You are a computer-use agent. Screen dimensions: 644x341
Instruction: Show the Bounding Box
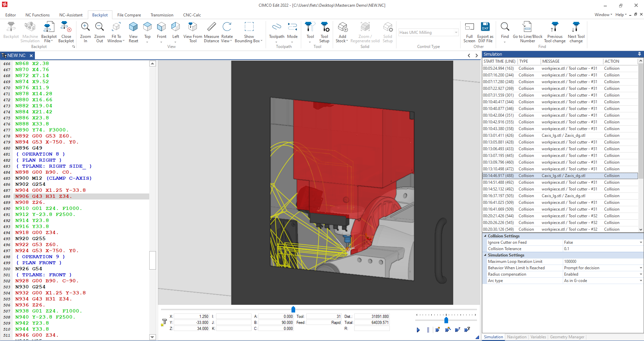coord(249,32)
